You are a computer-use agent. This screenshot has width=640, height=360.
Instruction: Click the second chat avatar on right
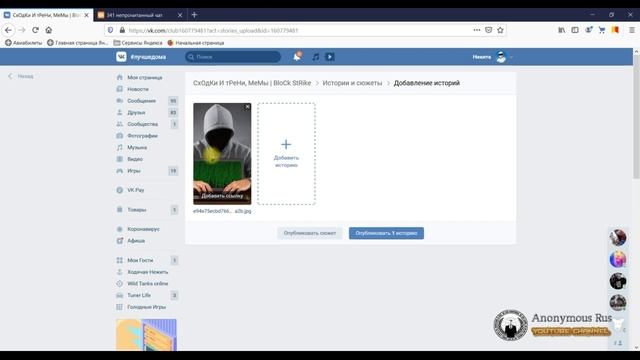(618, 259)
